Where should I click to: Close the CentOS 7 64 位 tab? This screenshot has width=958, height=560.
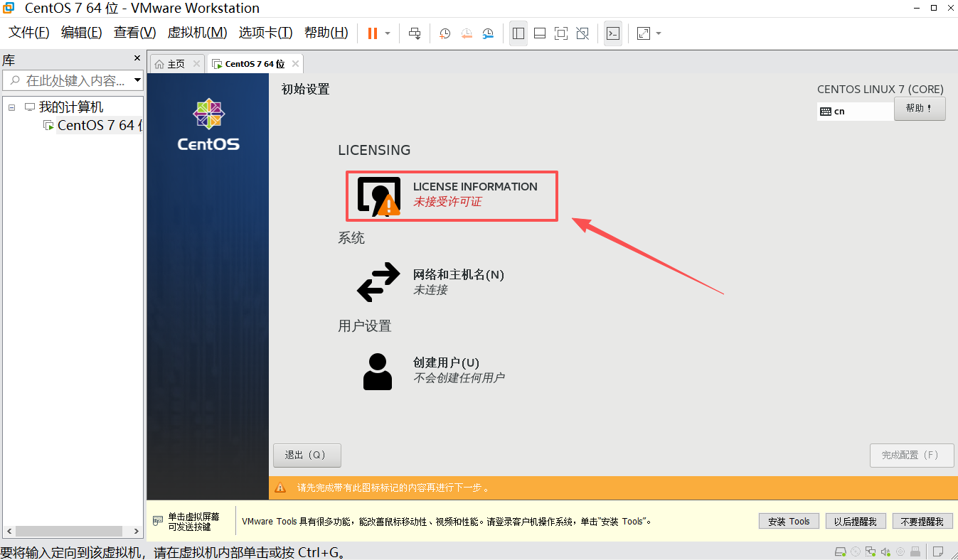(295, 64)
